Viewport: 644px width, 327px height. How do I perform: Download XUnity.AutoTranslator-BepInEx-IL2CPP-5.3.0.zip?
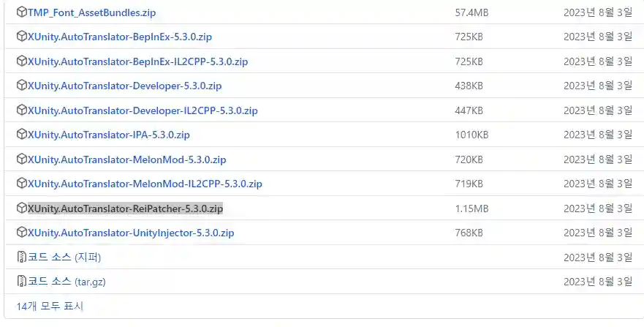[137, 61]
